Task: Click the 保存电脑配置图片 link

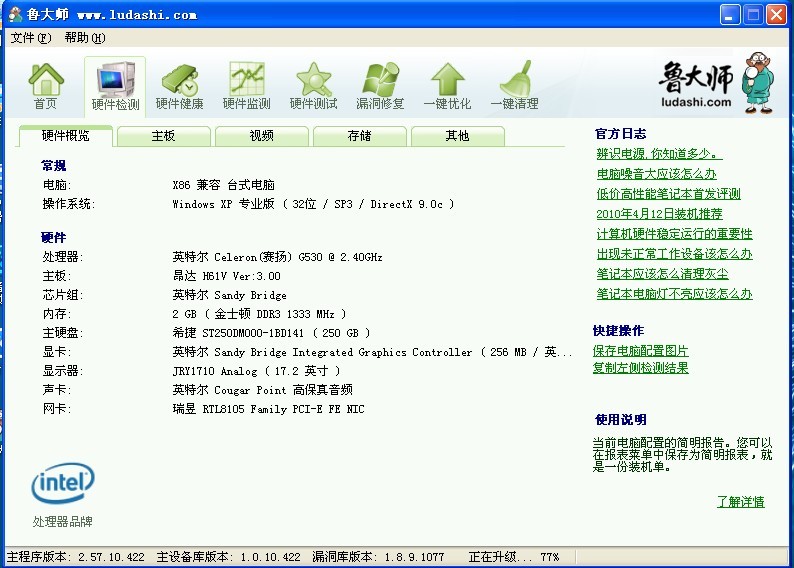Action: [640, 351]
